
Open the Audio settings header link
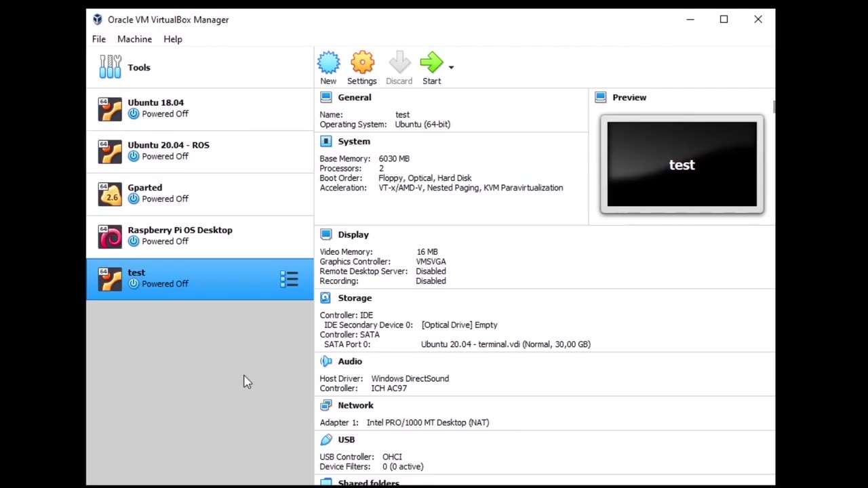pos(350,362)
